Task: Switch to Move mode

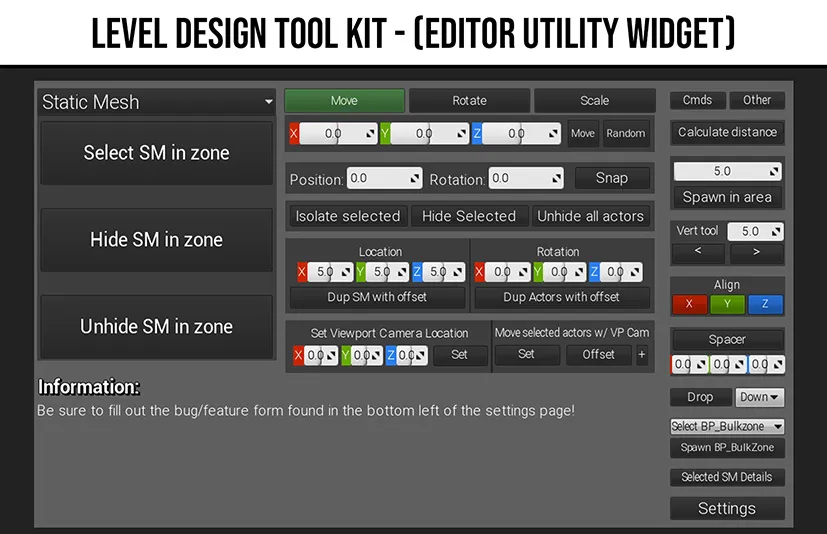Action: point(344,101)
